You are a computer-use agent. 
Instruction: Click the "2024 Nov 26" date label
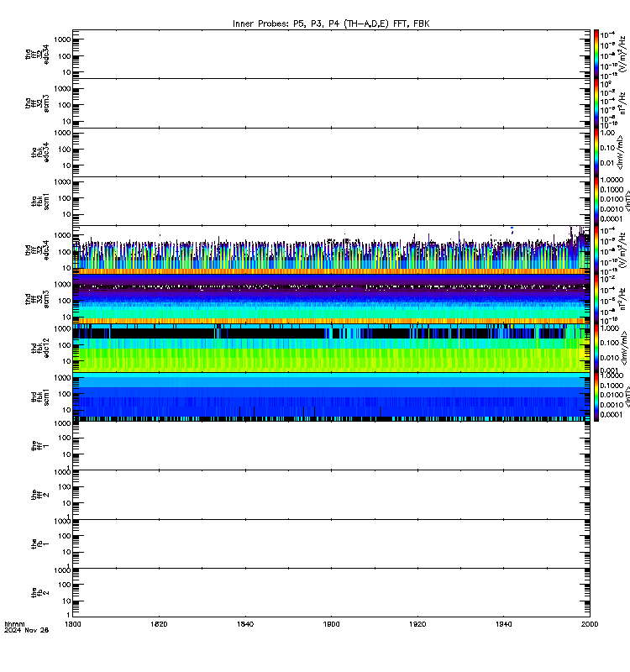click(x=27, y=630)
